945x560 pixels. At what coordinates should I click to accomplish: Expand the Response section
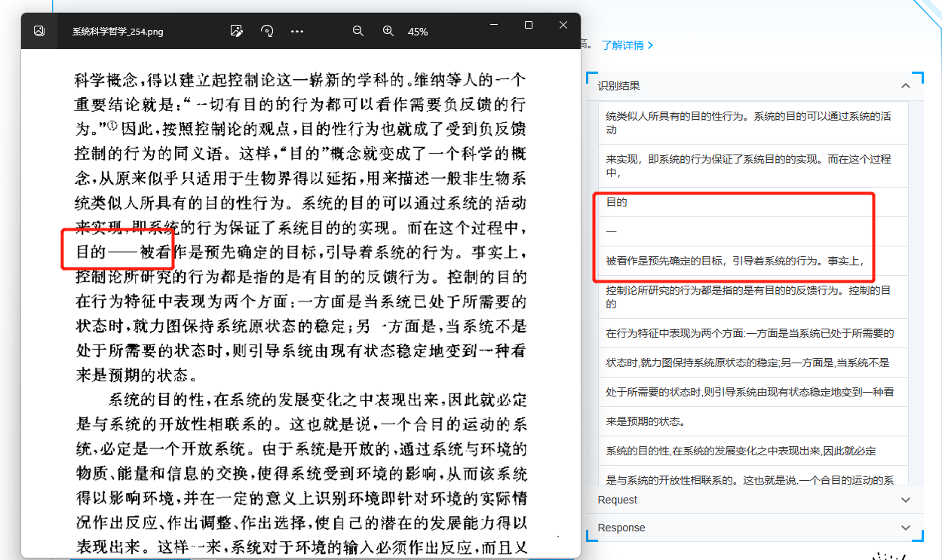[x=906, y=528]
